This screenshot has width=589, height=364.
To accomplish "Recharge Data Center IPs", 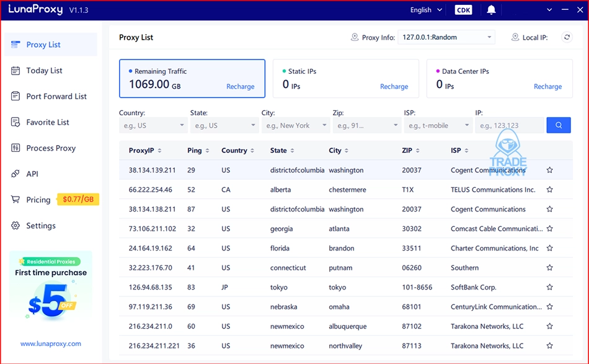I will click(x=547, y=86).
